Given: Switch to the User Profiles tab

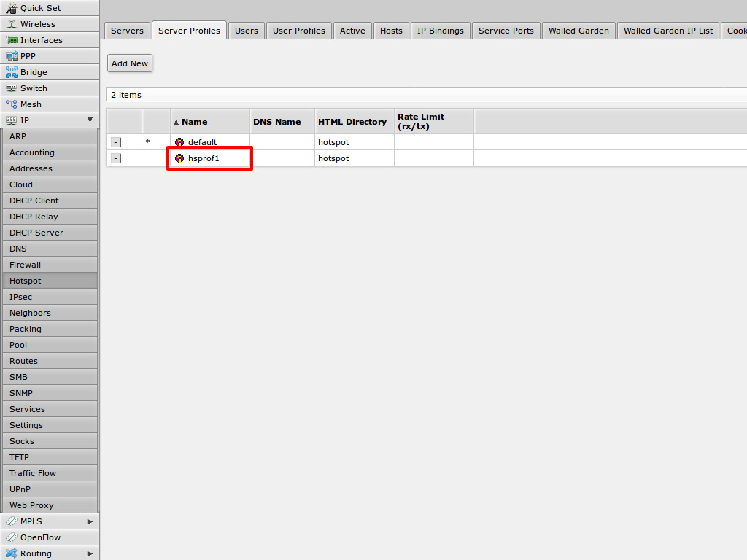Looking at the screenshot, I should point(298,31).
